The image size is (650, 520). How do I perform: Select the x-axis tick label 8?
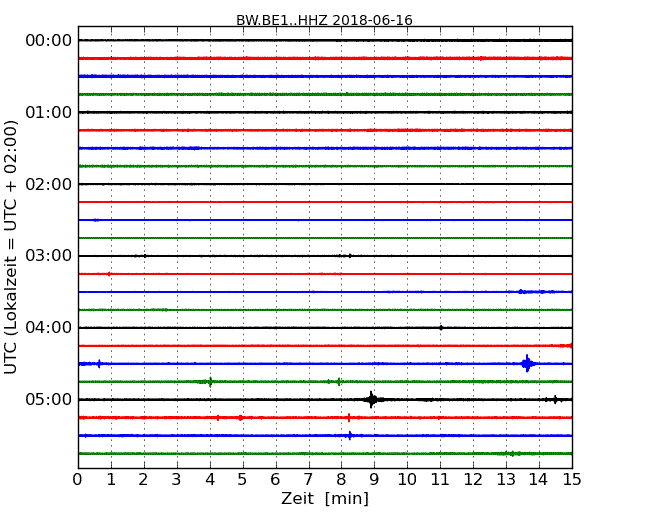coord(341,480)
